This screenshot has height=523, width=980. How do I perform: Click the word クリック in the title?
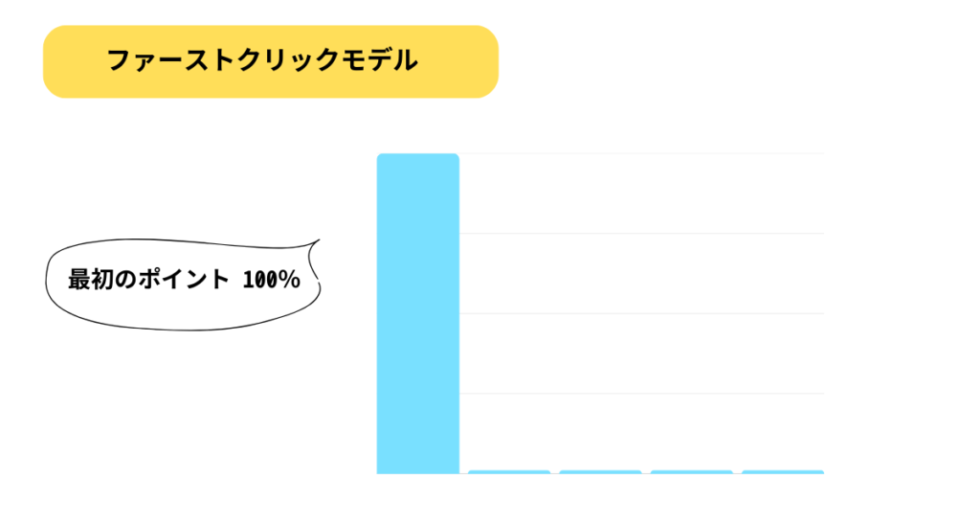(282, 60)
